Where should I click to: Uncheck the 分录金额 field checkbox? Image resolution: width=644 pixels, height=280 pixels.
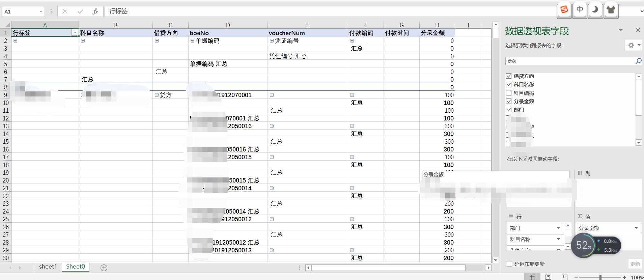click(x=509, y=101)
